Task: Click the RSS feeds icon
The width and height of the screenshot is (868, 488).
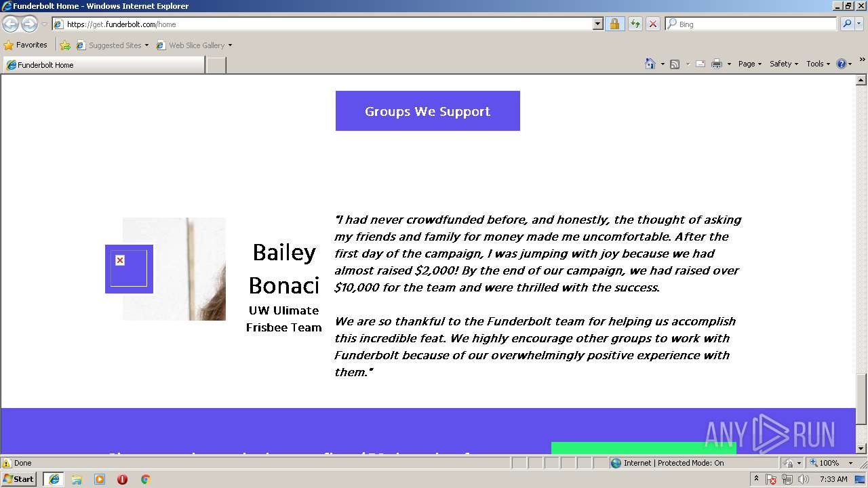Action: pos(675,64)
